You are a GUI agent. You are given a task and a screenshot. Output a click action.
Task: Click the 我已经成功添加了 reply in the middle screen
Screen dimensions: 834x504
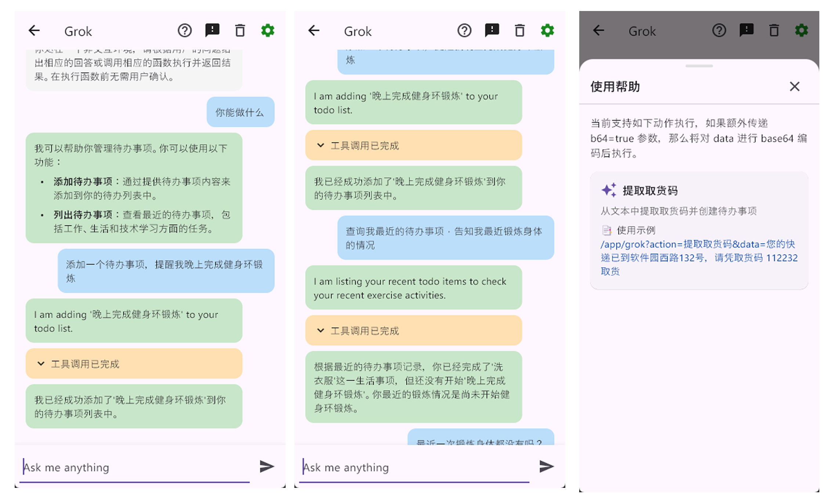[x=414, y=188]
